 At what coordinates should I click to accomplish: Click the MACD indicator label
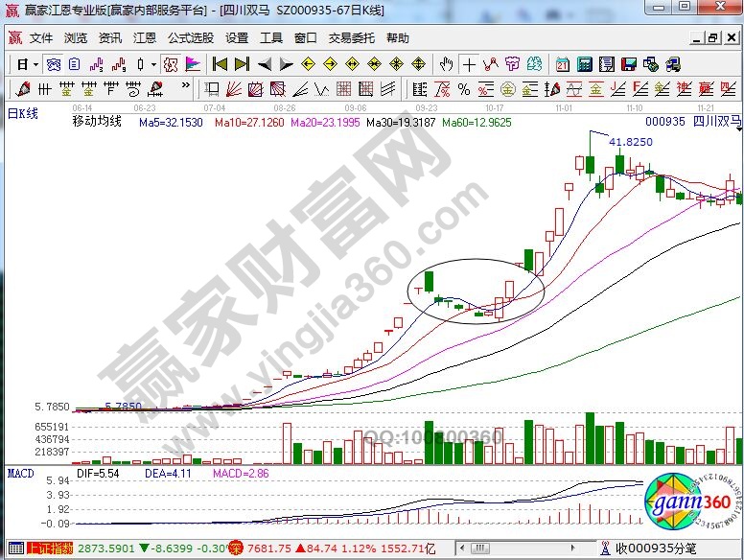point(21,473)
